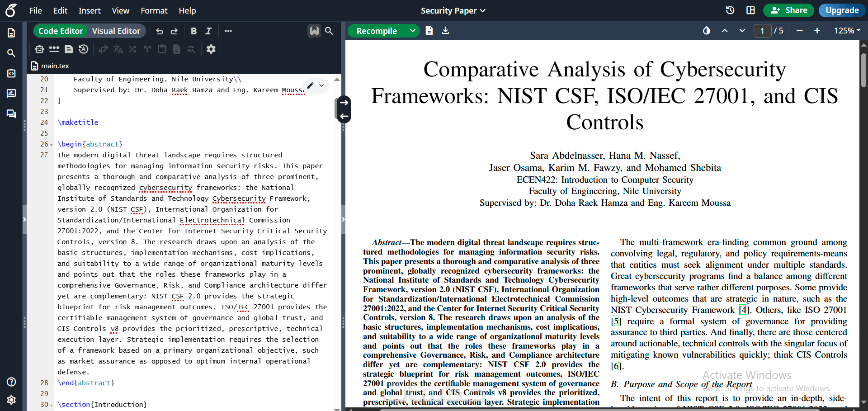
Task: Click the grayed-out translate icon
Action: pyautogui.click(x=118, y=49)
